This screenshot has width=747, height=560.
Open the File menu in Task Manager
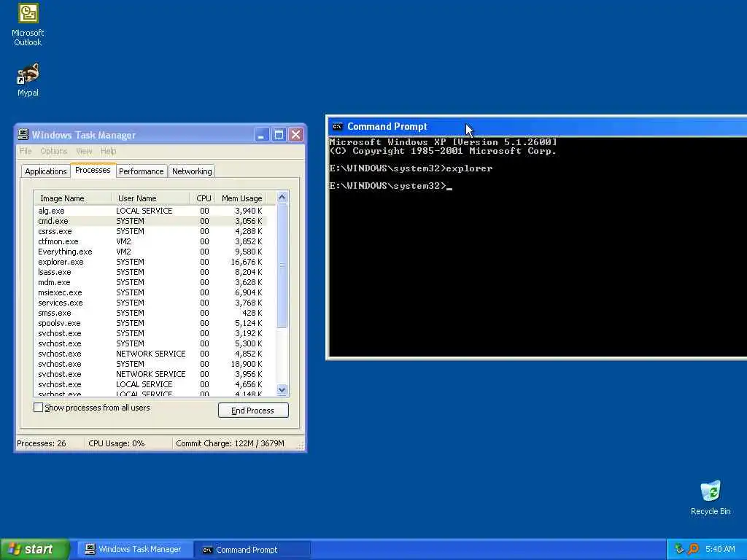[x=26, y=151]
